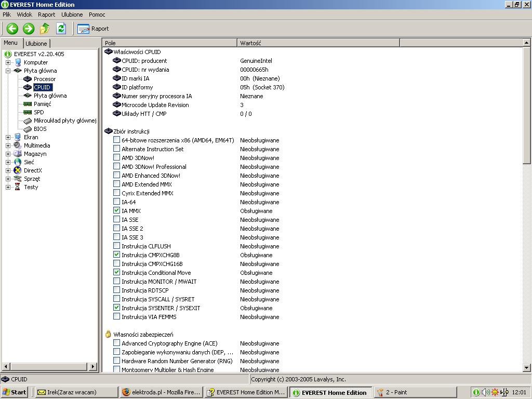Click the tree panel scroll right arrow
The image size is (532, 399).
pos(92,366)
